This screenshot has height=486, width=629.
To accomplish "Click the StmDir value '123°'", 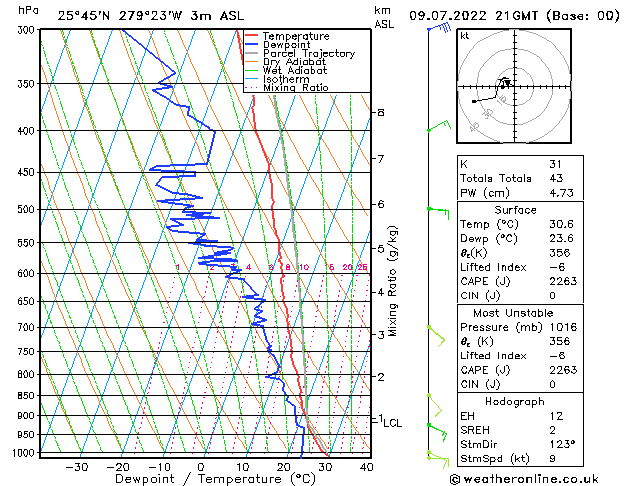I will [x=562, y=445].
